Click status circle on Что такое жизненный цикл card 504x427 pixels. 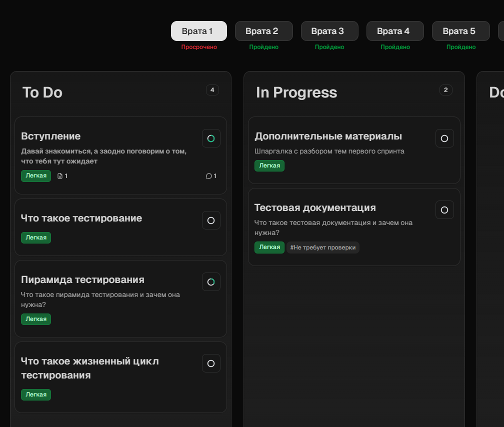(211, 363)
